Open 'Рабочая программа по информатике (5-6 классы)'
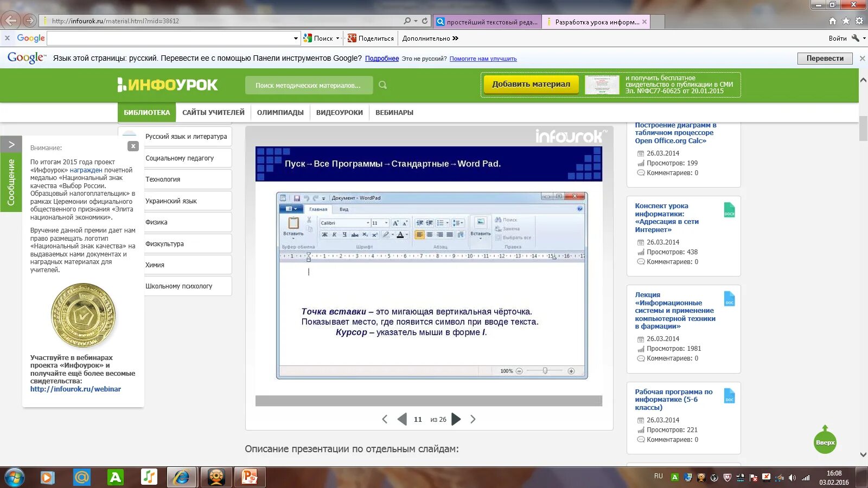The width and height of the screenshot is (868, 488). point(674,400)
